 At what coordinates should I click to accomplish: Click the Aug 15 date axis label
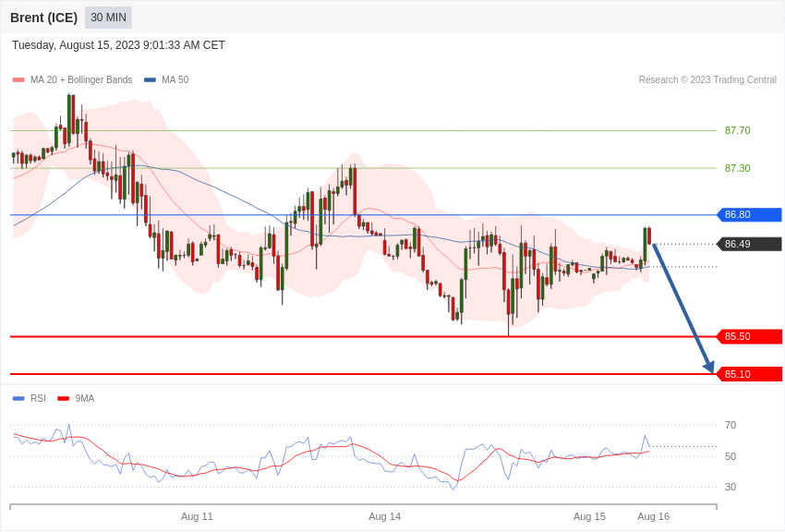click(x=589, y=516)
